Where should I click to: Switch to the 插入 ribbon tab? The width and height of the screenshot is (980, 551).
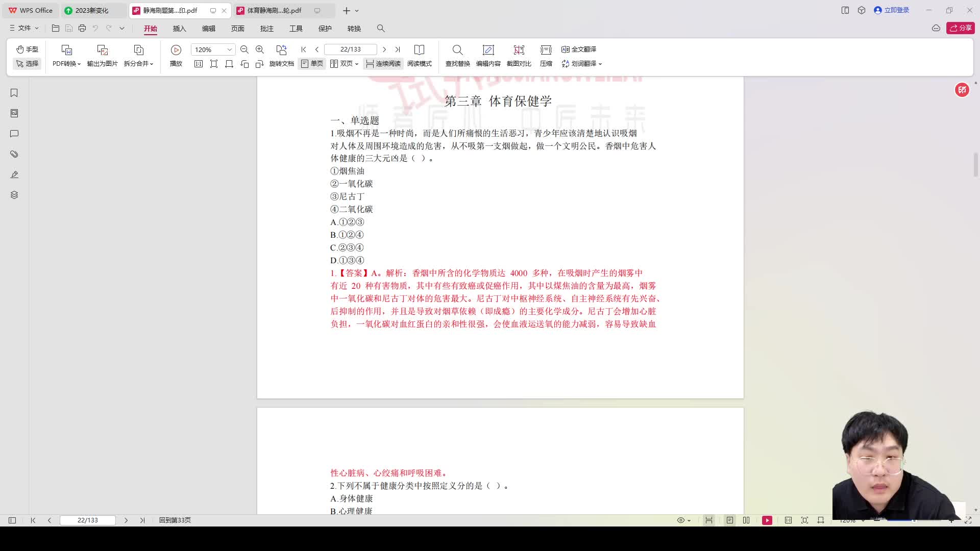(179, 29)
